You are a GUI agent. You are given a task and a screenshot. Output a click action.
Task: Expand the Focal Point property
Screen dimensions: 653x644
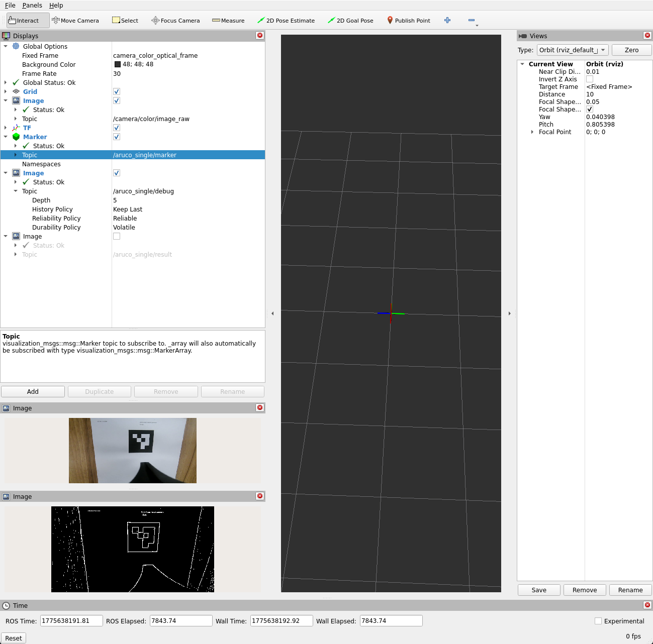pyautogui.click(x=532, y=132)
